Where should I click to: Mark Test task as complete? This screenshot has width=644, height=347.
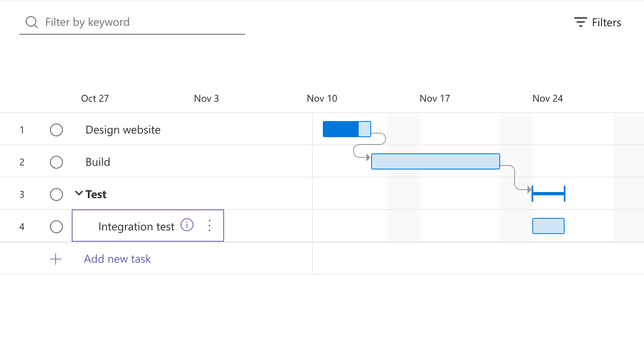pyautogui.click(x=56, y=194)
